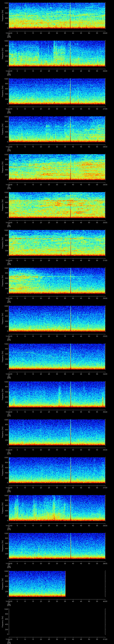Open the spectrogram panel starting at 14:35:00
The image size is (114, 644).
pyautogui.click(x=57, y=432)
